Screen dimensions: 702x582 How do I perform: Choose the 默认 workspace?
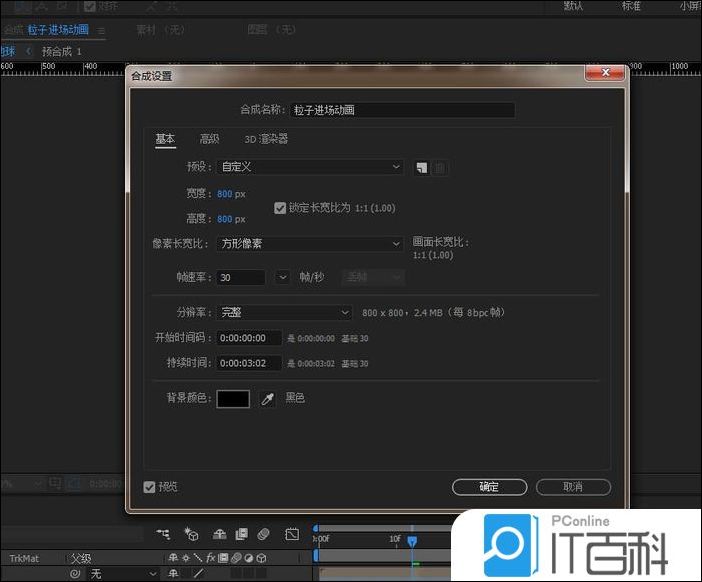pos(573,6)
